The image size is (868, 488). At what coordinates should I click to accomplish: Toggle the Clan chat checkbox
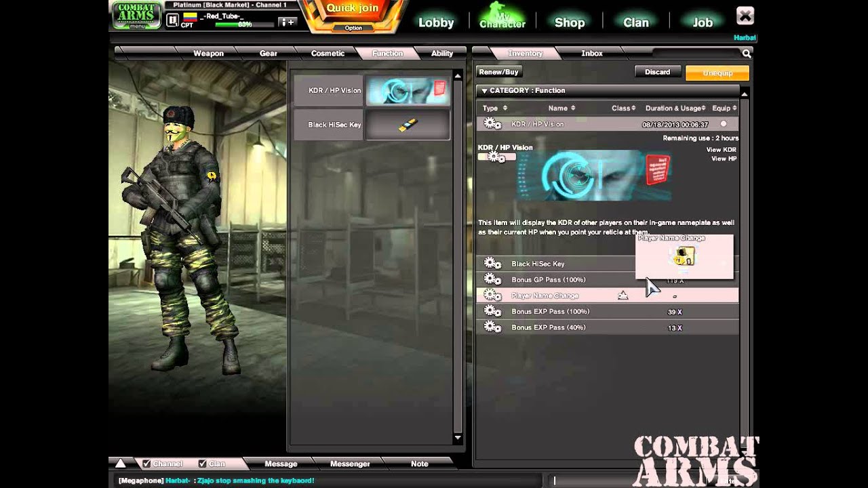[x=202, y=464]
